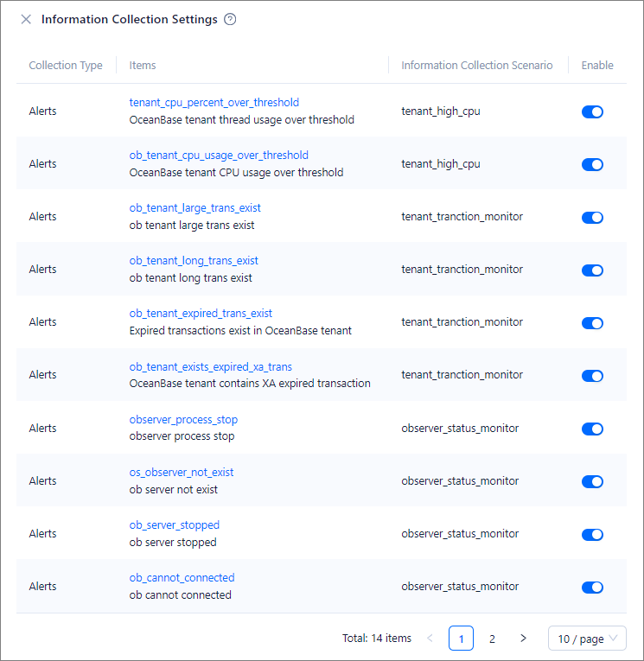
Task: Click the tenant_cpu_percent_over_threshold link
Action: pyautogui.click(x=214, y=103)
